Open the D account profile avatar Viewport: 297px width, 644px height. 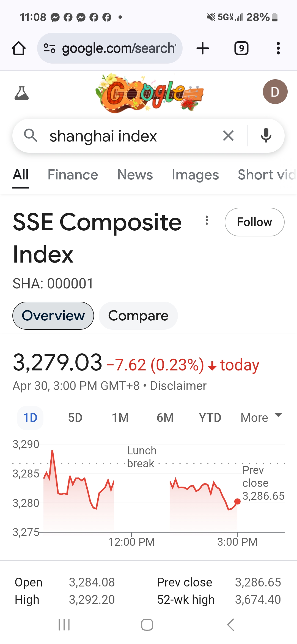tap(275, 92)
